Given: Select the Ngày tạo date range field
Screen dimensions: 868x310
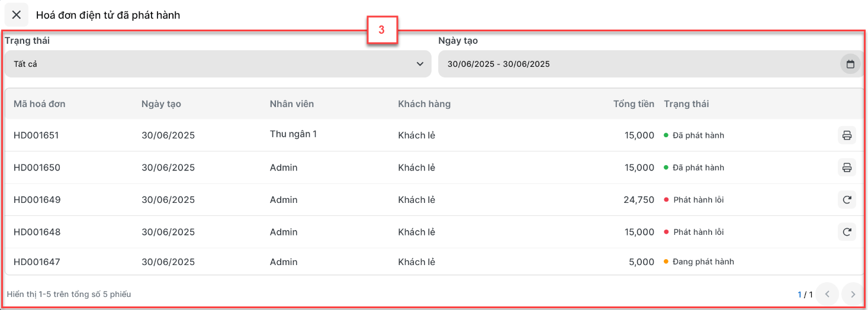Looking at the screenshot, I should pos(651,64).
